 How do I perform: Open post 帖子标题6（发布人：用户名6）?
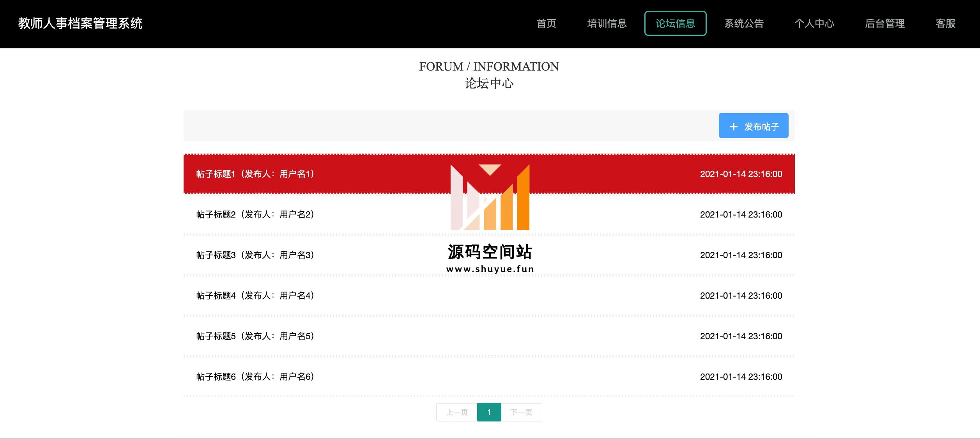click(255, 377)
